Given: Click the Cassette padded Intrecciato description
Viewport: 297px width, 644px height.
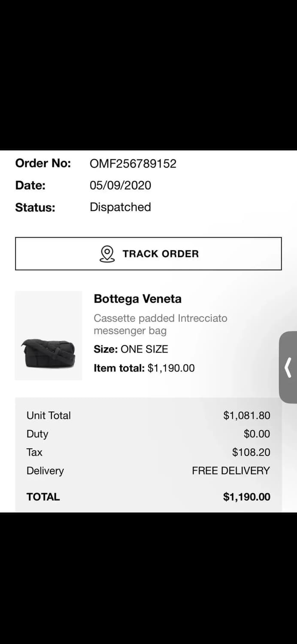Looking at the screenshot, I should click(x=160, y=324).
